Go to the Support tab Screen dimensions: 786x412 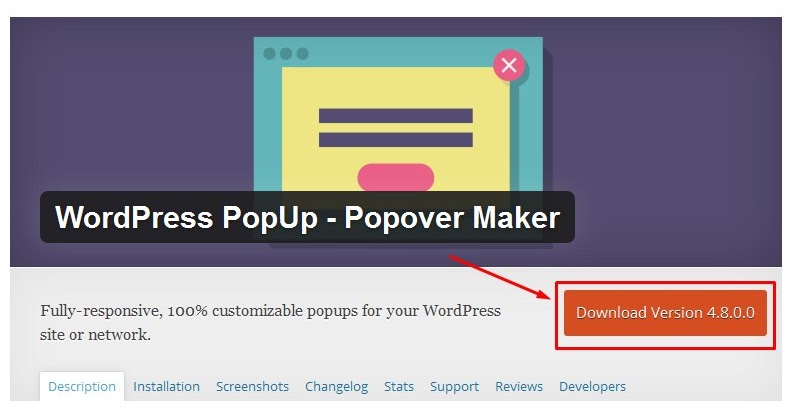(x=454, y=387)
